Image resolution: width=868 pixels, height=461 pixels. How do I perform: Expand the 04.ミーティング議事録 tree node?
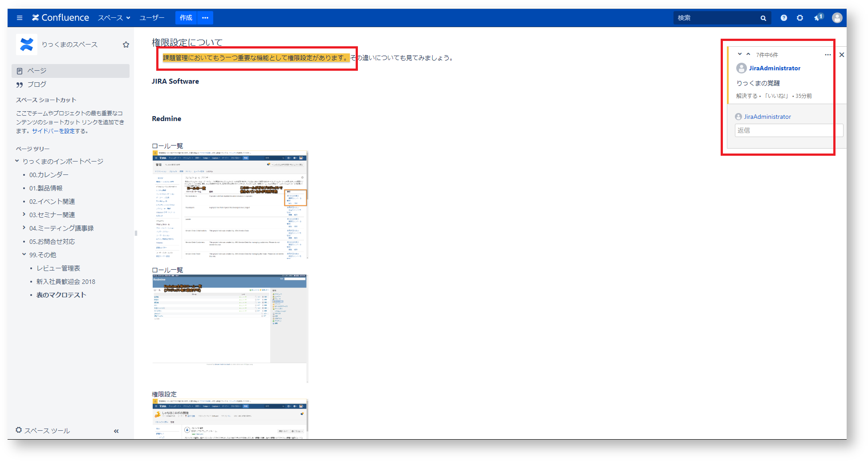pos(24,228)
